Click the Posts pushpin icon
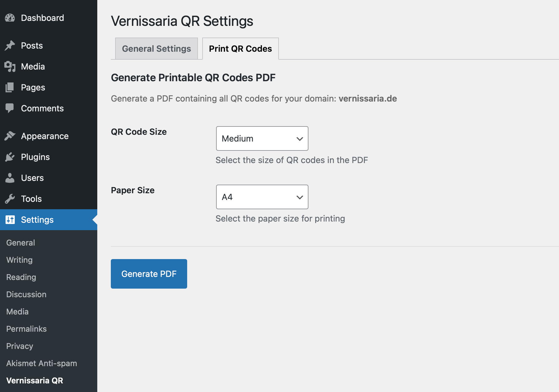The image size is (559, 392). (10, 46)
